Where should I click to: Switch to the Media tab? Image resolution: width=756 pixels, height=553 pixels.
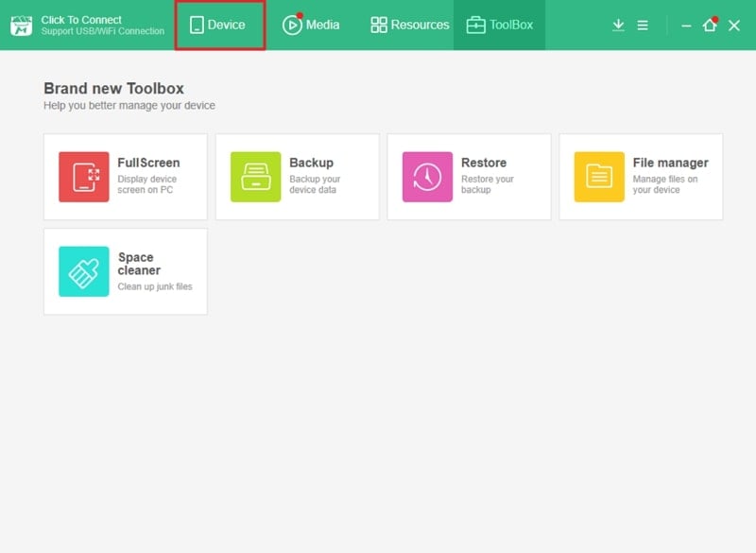[311, 26]
